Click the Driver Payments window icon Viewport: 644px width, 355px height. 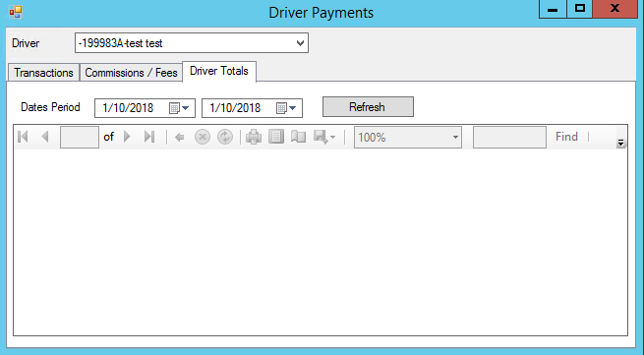pyautogui.click(x=16, y=13)
